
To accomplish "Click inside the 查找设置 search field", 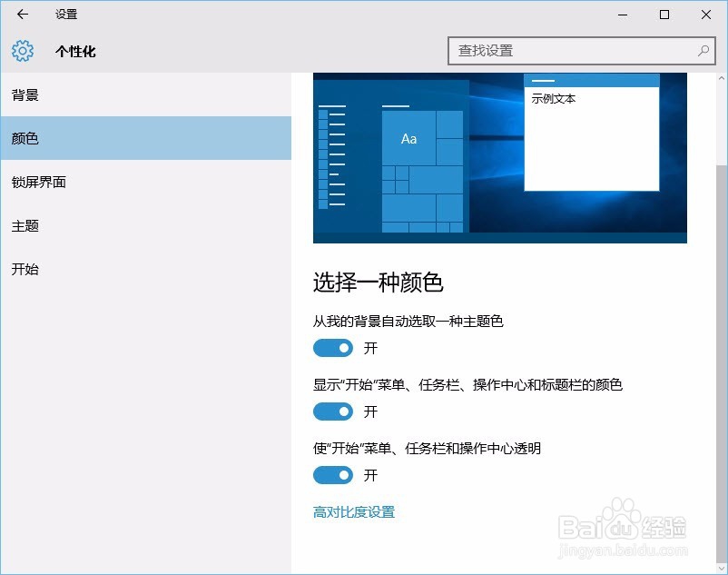I will point(581,51).
